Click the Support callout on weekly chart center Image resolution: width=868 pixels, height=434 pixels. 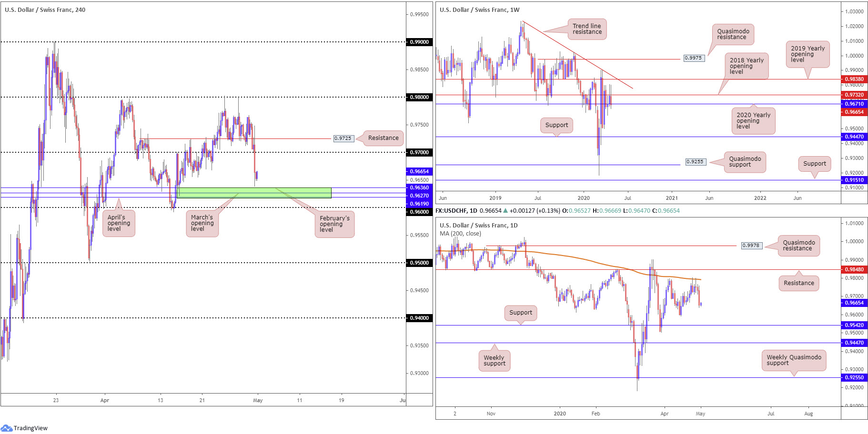click(556, 125)
